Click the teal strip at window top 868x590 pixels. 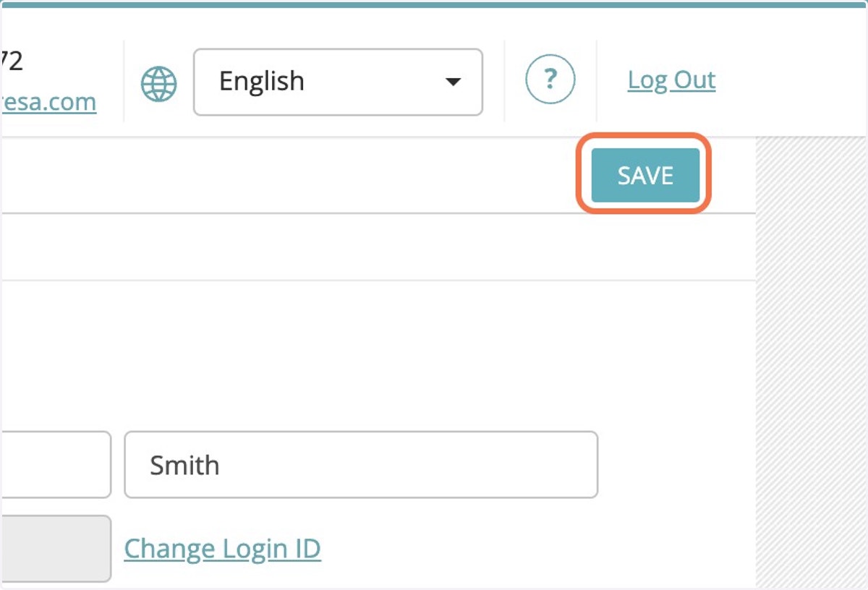pyautogui.click(x=434, y=3)
